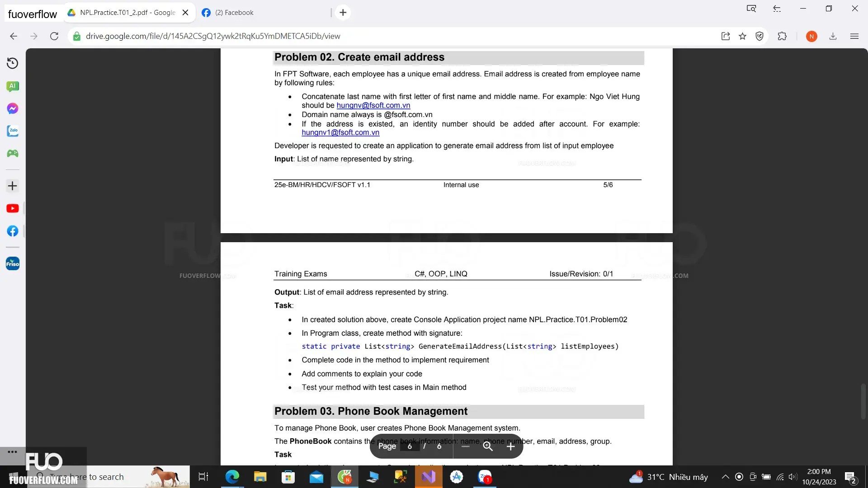Open Zalo from the sidebar
Screen dimensions: 868x488
coord(13,131)
